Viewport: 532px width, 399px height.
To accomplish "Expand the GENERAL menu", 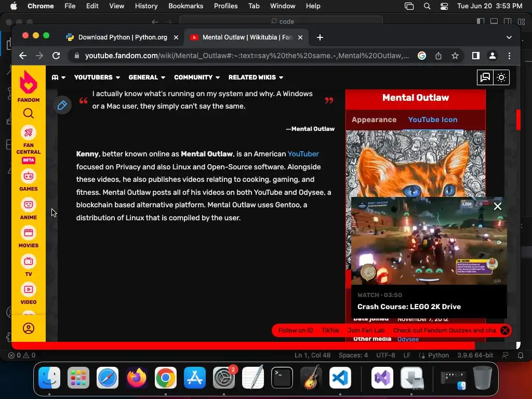I will point(147,77).
